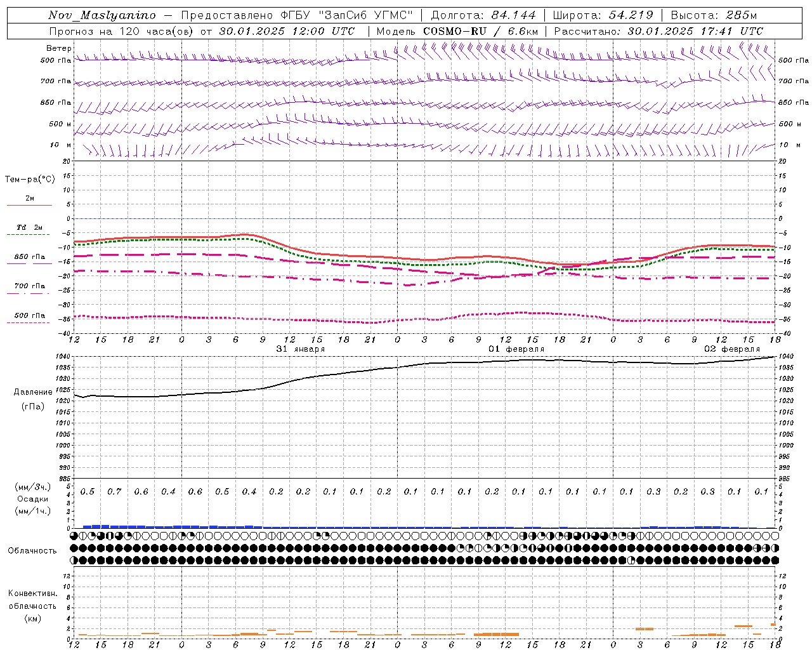
Task: Click the Td 2м dew point legend entry
Action: [30, 227]
